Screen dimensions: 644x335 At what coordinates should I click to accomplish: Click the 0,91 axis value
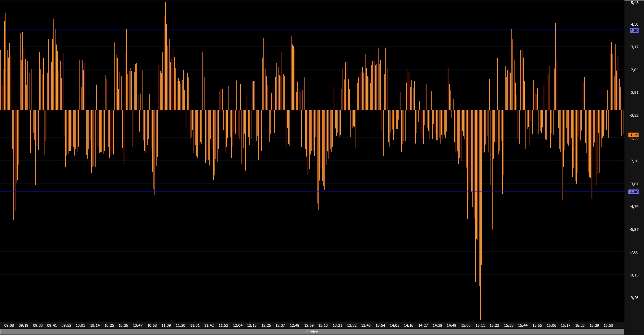[x=634, y=92]
